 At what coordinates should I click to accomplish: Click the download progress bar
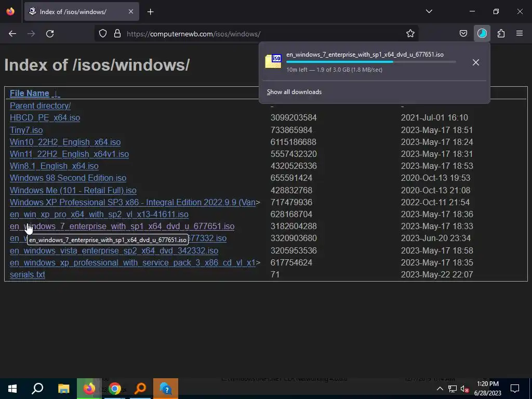click(371, 62)
